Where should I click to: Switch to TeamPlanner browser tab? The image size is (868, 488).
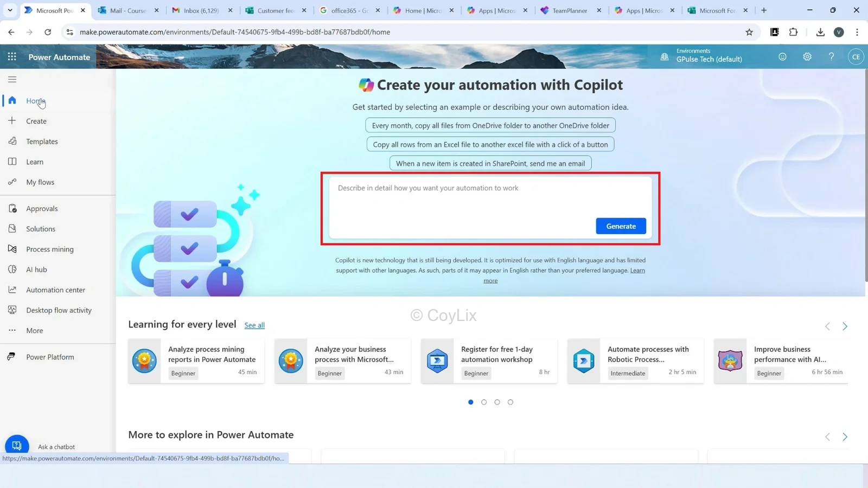[570, 10]
